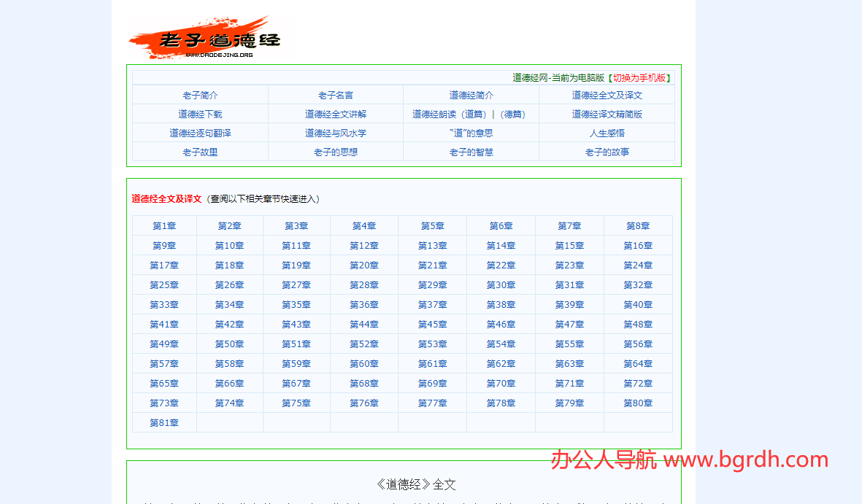862x504 pixels.
Task: Read about "道"的意思
Action: click(471, 133)
